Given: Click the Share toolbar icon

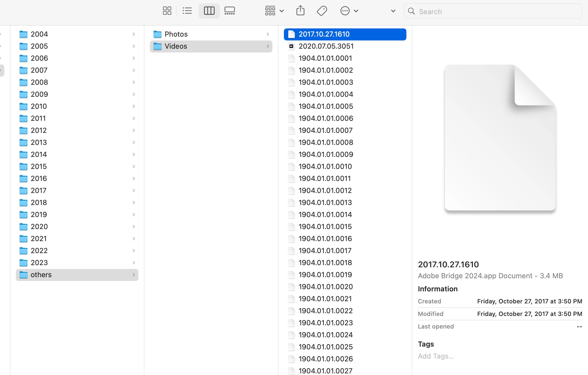Looking at the screenshot, I should point(300,11).
